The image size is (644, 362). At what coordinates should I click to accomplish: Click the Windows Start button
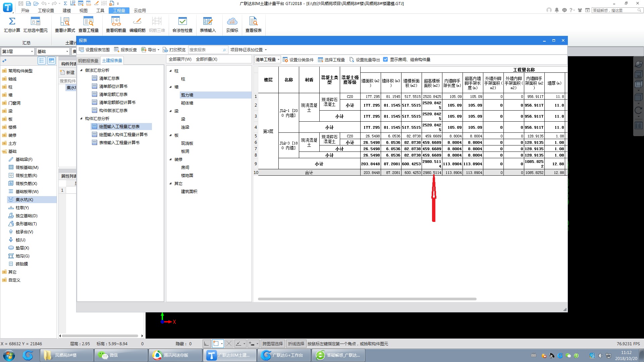coord(9,355)
